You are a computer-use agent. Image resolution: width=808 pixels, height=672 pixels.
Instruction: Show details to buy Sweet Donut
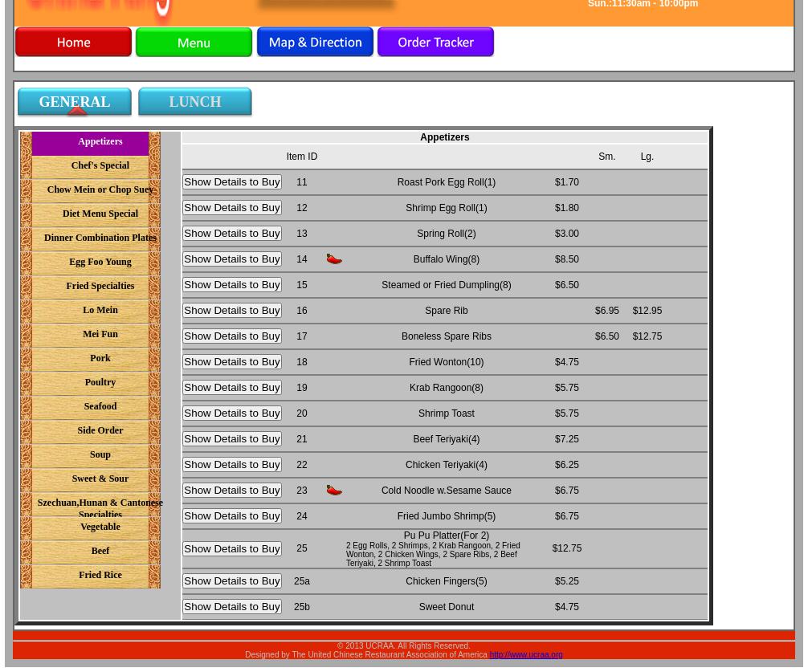pos(232,607)
